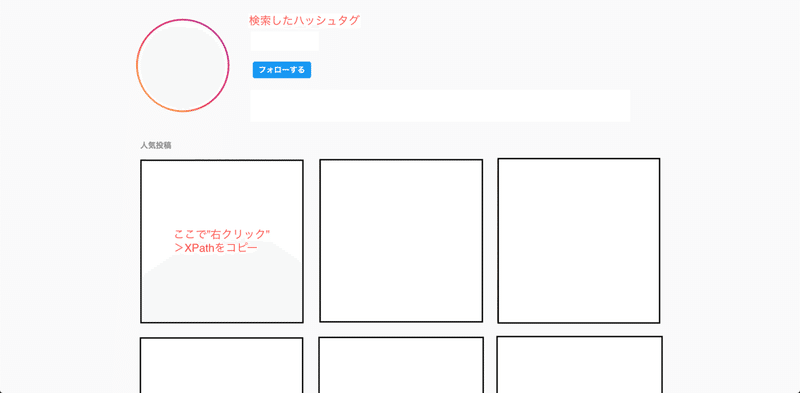
Task: Open the popular post labeled ここで"右クリック"
Action: 222,241
